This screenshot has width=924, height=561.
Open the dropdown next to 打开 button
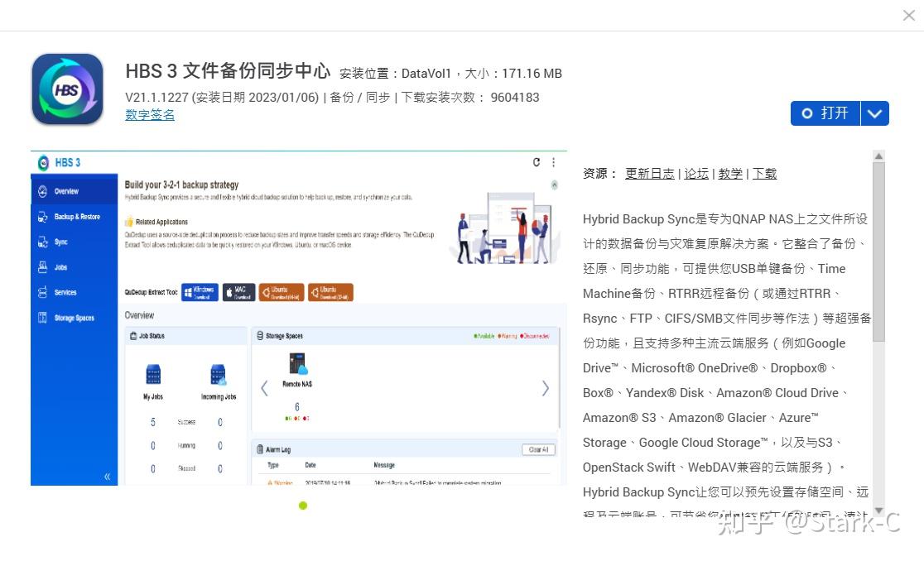(875, 113)
